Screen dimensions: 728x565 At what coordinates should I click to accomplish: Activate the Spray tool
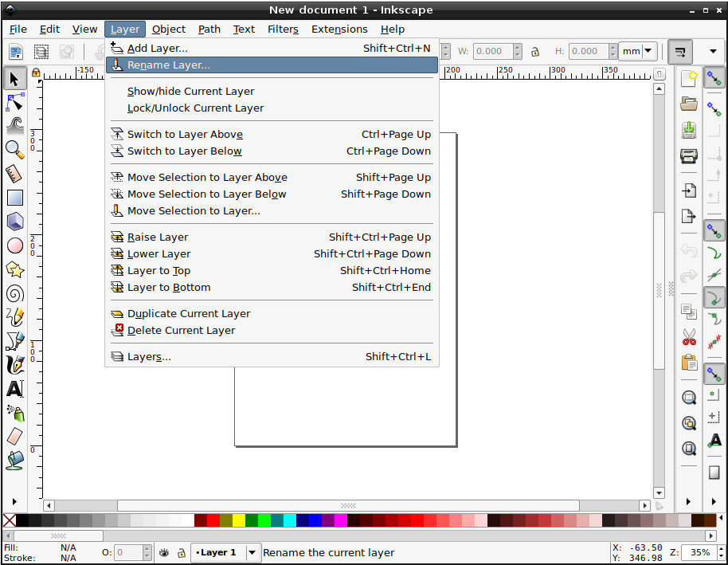(x=14, y=413)
